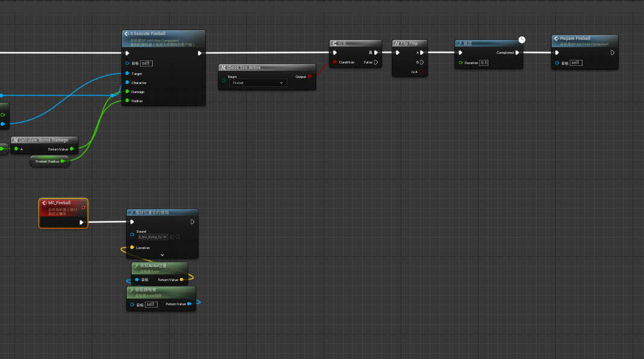
Task: Click the Duration value field showing 0.5
Action: [x=484, y=62]
